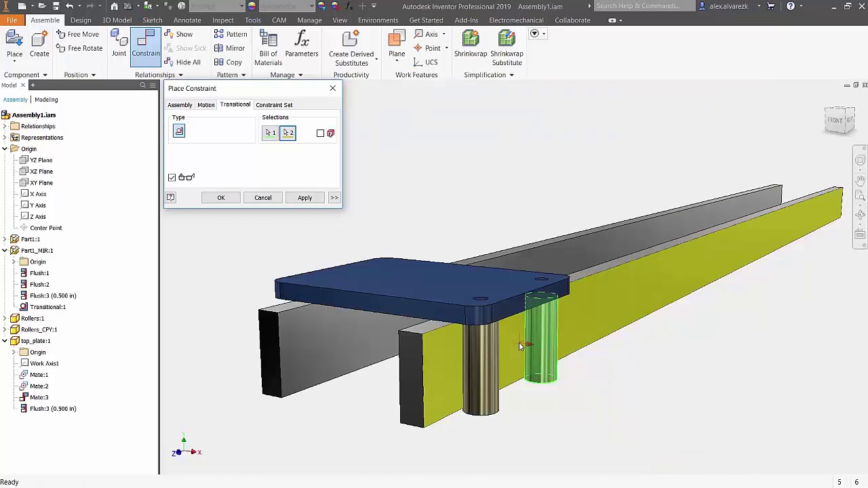Click the work Point tool
This screenshot has height=488, width=868.
coord(427,48)
